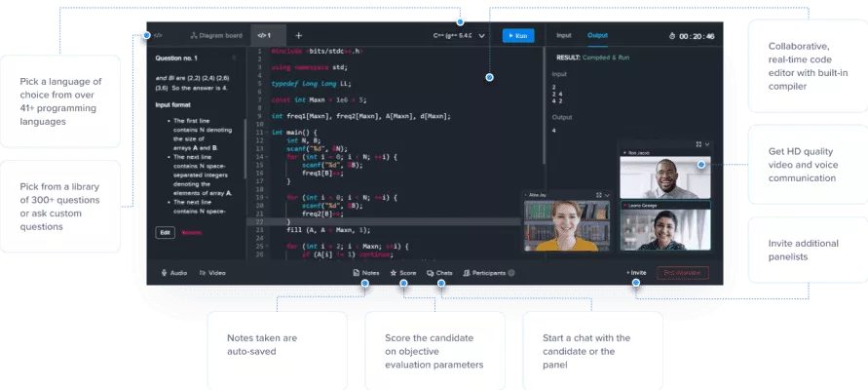This screenshot has width=868, height=390.
Task: Toggle the Audio microphone
Action: [173, 273]
